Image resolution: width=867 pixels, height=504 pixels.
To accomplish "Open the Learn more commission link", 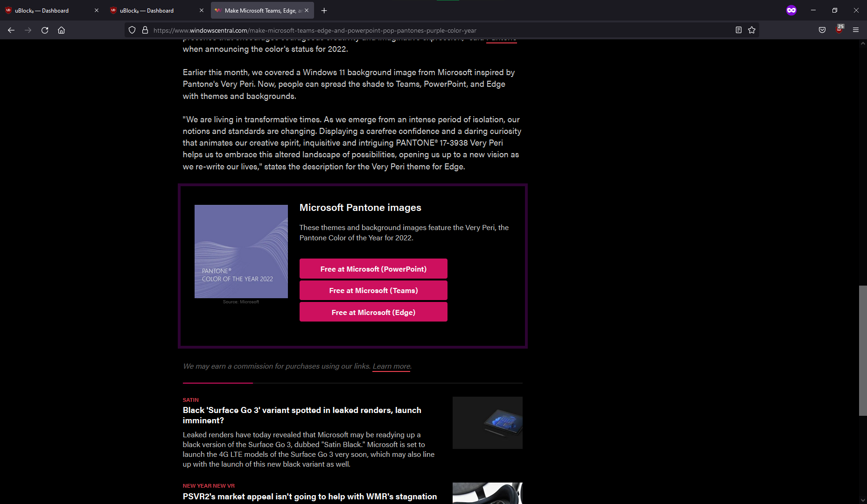I will tap(391, 366).
